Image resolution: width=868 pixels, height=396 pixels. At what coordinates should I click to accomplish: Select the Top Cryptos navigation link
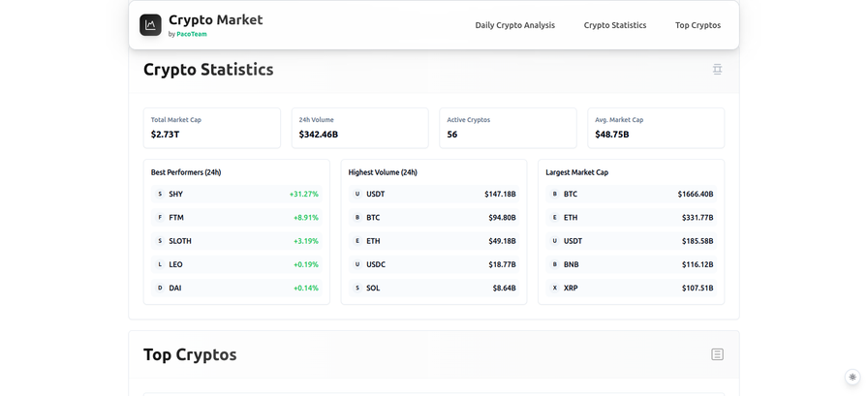697,25
